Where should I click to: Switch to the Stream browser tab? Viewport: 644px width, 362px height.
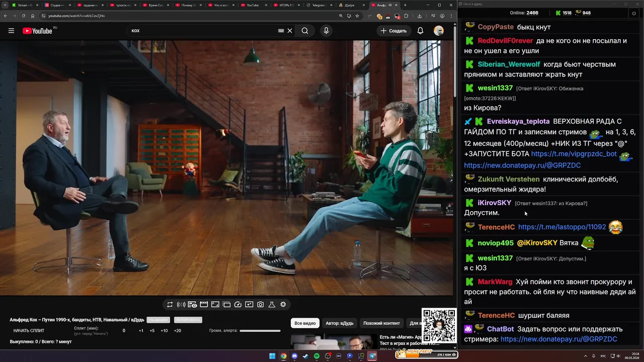point(25,5)
